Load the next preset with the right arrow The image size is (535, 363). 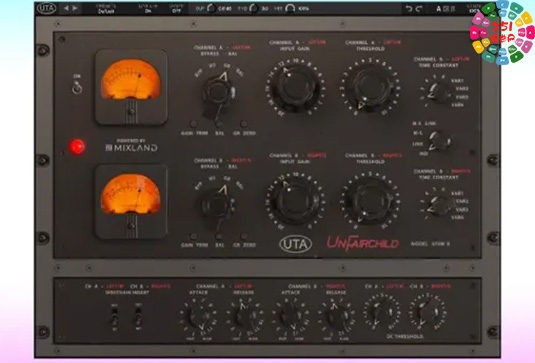[75, 8]
